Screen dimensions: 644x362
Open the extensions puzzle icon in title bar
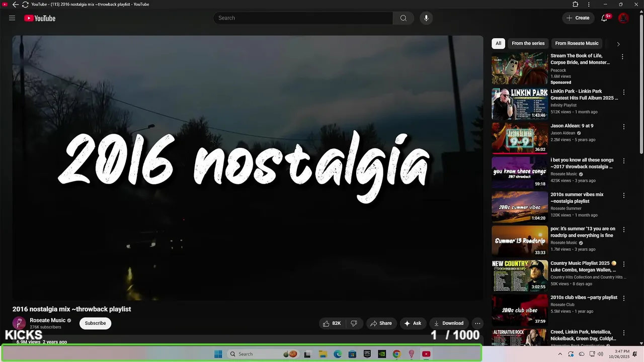(576, 5)
